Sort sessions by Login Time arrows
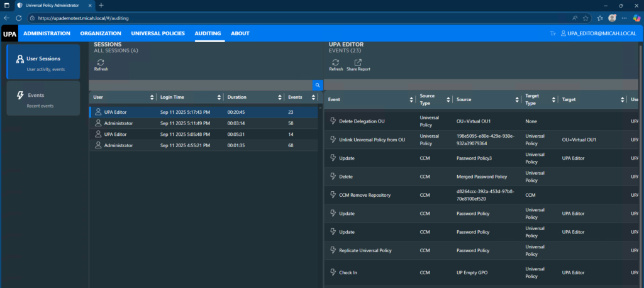 coord(219,97)
